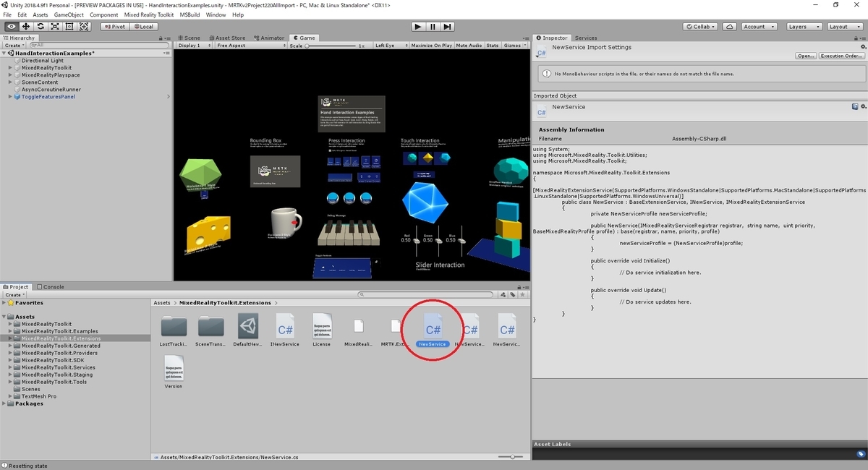The height and width of the screenshot is (470, 868).
Task: Click the favorites star icon in Project toolbar
Action: click(522, 294)
